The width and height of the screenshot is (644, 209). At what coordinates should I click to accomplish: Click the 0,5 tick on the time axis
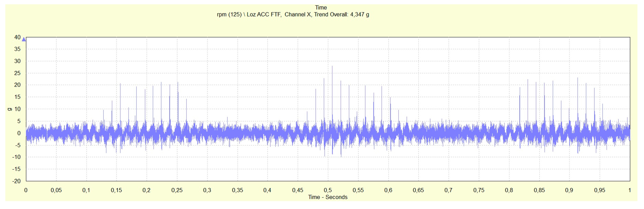tap(328, 190)
